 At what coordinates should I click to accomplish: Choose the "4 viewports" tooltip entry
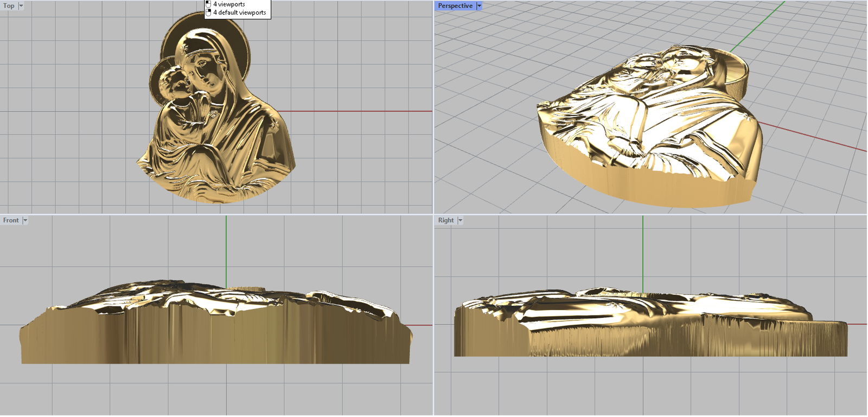click(229, 4)
